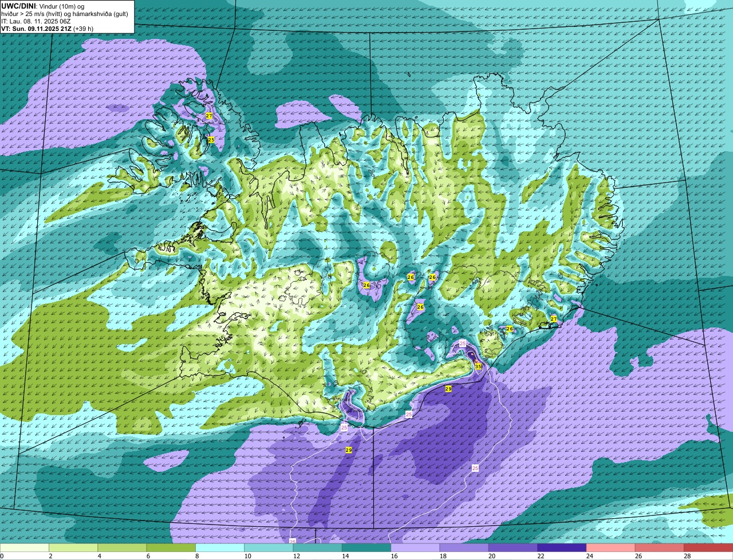Click the yellow 35 peak gust label
Screen dimensions: 733x560
click(x=478, y=366)
